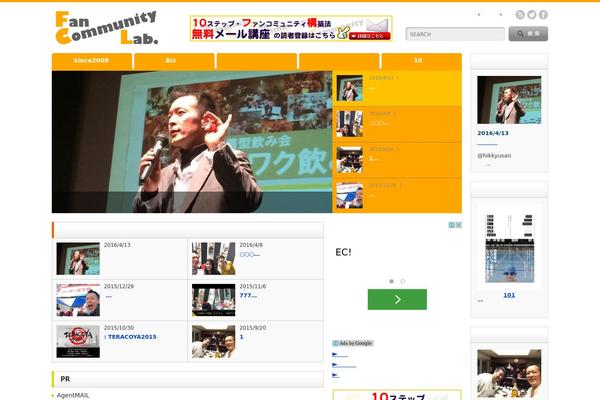Click the sidebar book cover image
This screenshot has width=600, height=400.
coord(509,248)
